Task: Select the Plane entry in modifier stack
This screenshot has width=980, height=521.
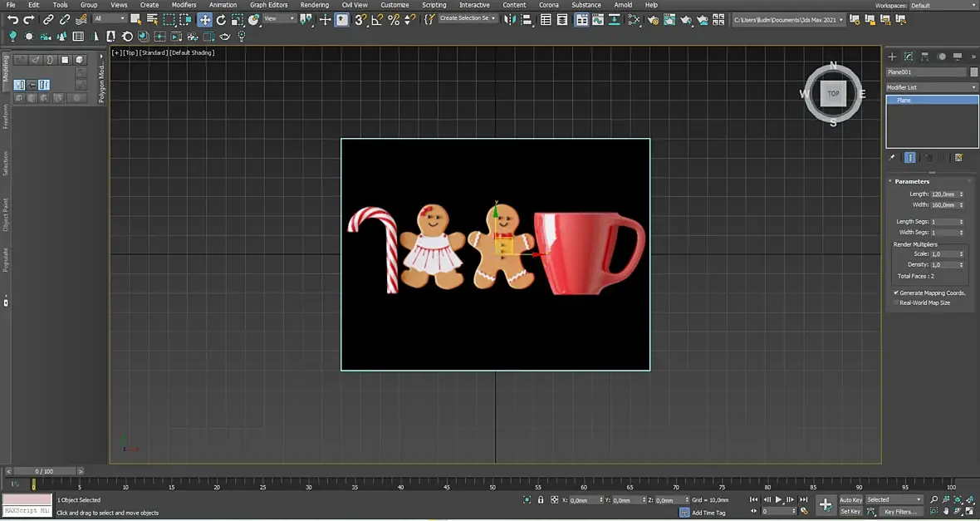Action: [932, 100]
